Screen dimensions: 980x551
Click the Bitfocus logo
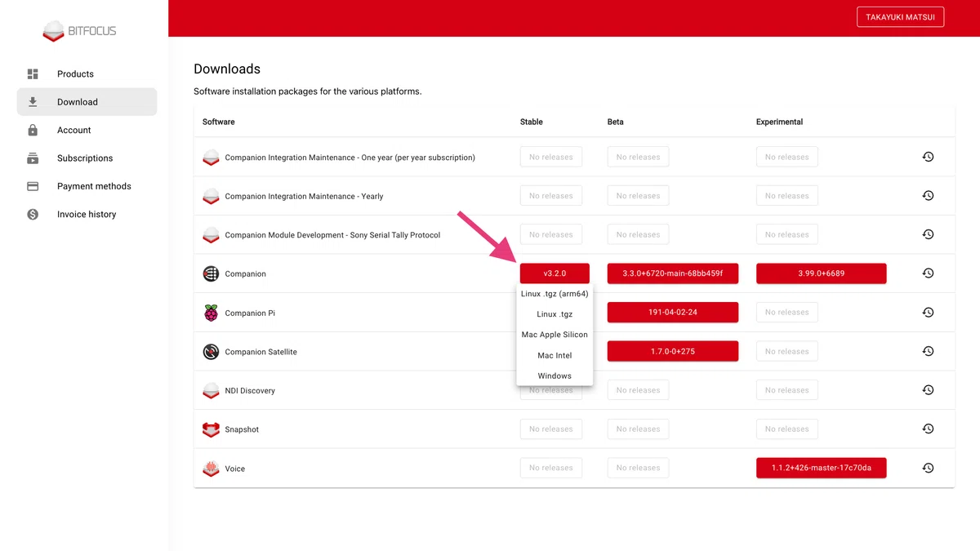[x=79, y=31]
